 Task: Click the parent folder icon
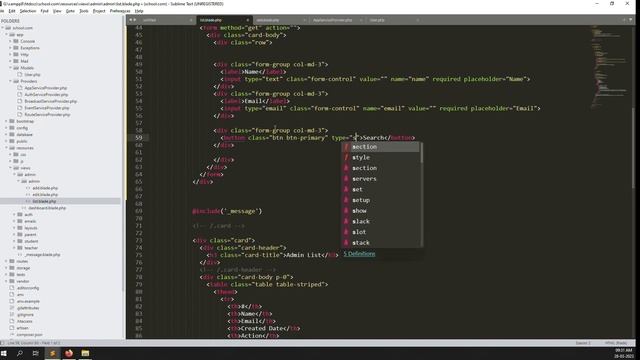(20, 235)
